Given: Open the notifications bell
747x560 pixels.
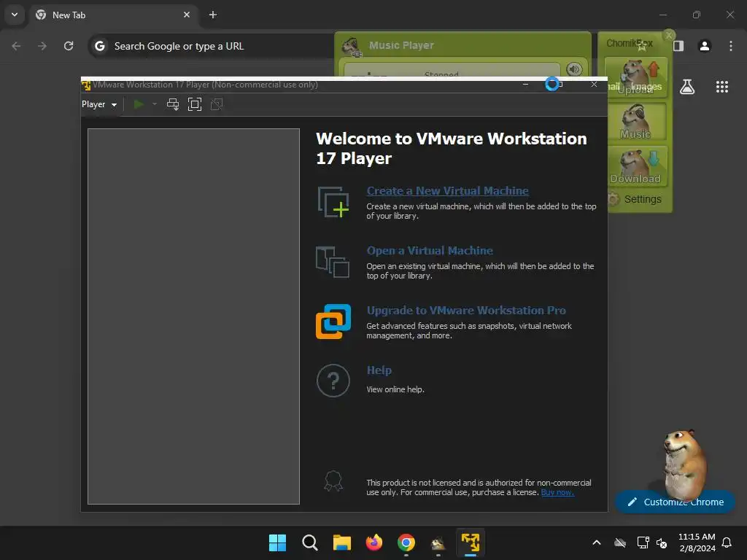Looking at the screenshot, I should (x=727, y=542).
